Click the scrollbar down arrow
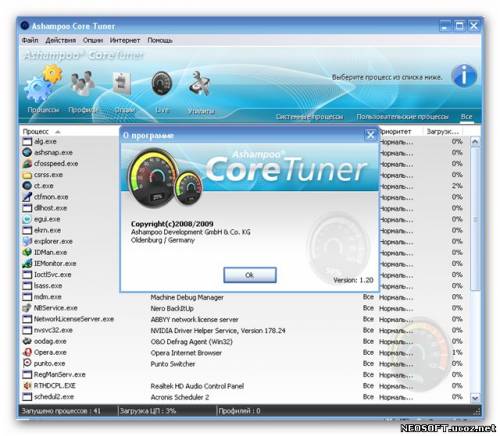500x436 pixels. [475, 398]
